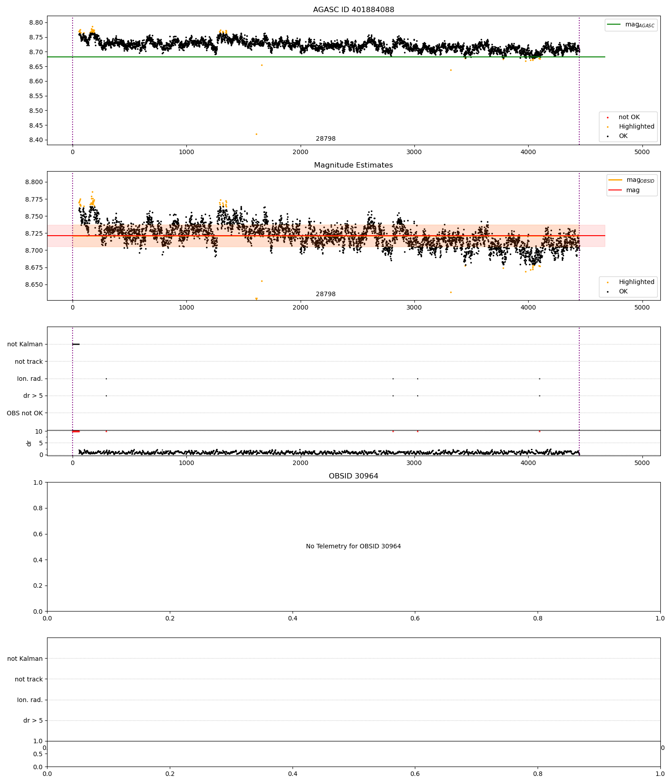Select the orange mag OBSID legend entry
The width and height of the screenshot is (672, 784).
pyautogui.click(x=632, y=180)
